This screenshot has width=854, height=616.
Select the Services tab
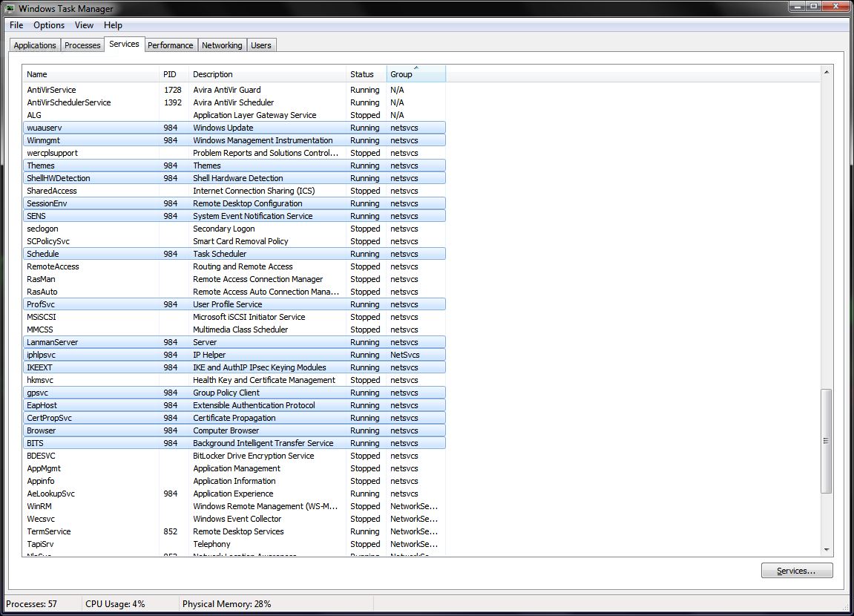coord(124,44)
